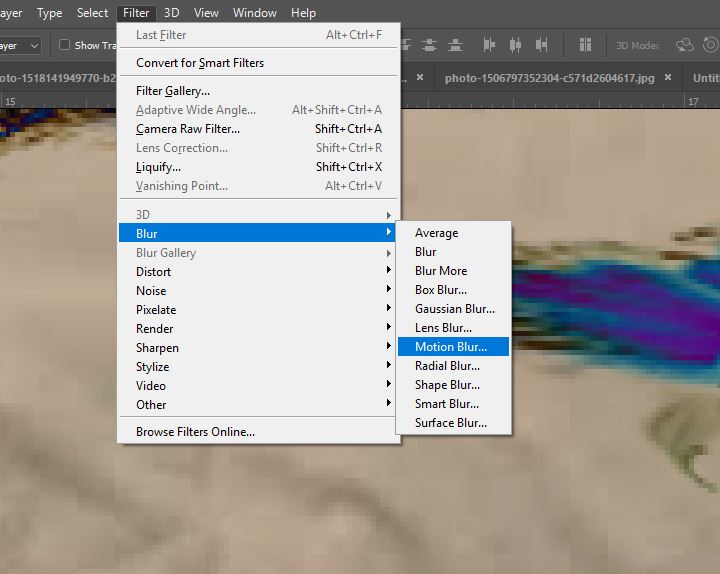The width and height of the screenshot is (720, 574).
Task: Open Surface Blur dialog
Action: pyautogui.click(x=454, y=423)
